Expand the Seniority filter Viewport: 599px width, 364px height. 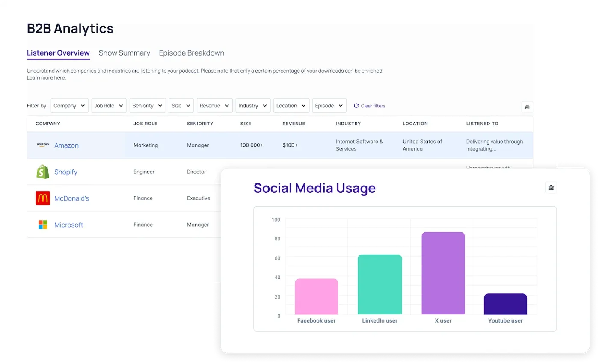pyautogui.click(x=148, y=106)
